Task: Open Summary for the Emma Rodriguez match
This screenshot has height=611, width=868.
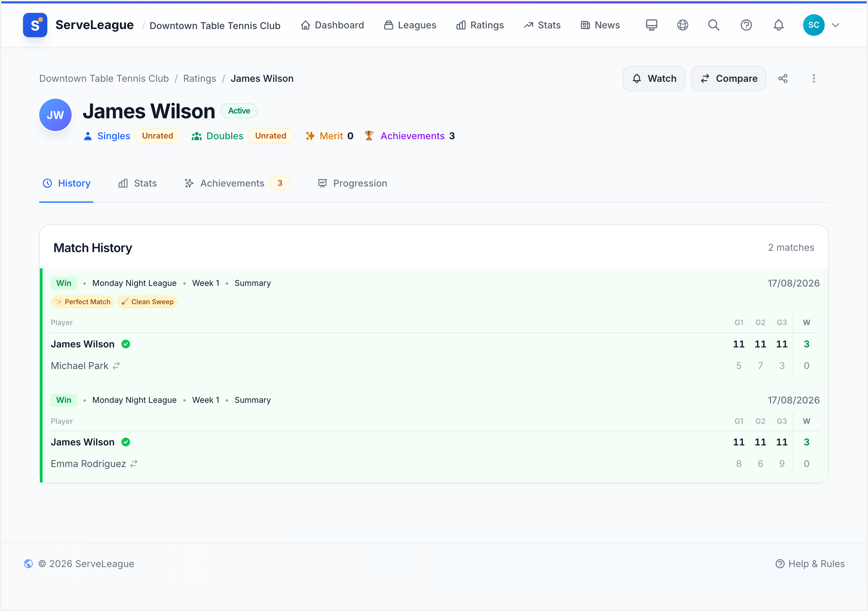Action: pyautogui.click(x=252, y=400)
